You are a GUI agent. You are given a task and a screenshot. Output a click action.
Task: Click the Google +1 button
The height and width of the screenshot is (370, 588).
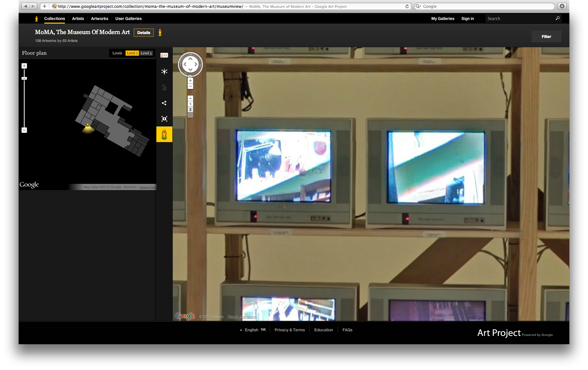[x=164, y=55]
